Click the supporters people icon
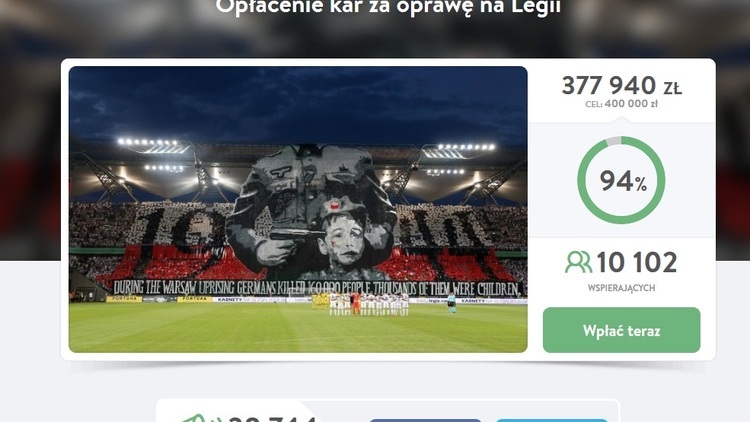The width and height of the screenshot is (750, 422). 578,262
